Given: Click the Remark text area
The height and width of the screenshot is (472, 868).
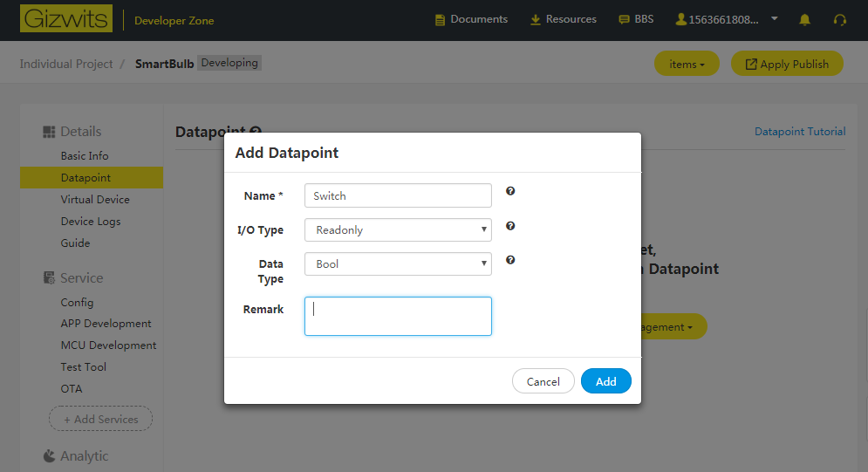Looking at the screenshot, I should 398,316.
